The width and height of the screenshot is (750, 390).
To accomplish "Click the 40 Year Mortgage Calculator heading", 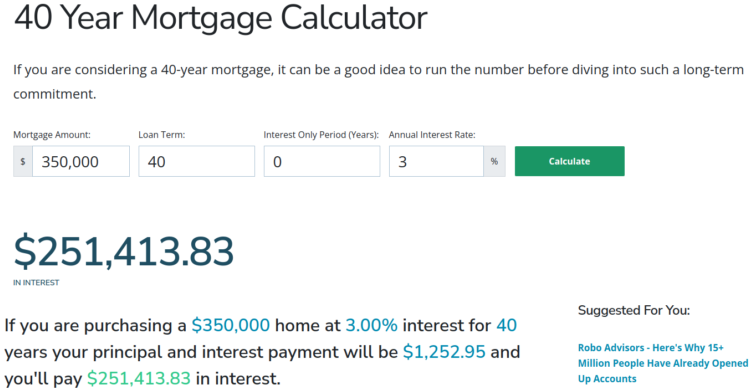I will tap(221, 18).
